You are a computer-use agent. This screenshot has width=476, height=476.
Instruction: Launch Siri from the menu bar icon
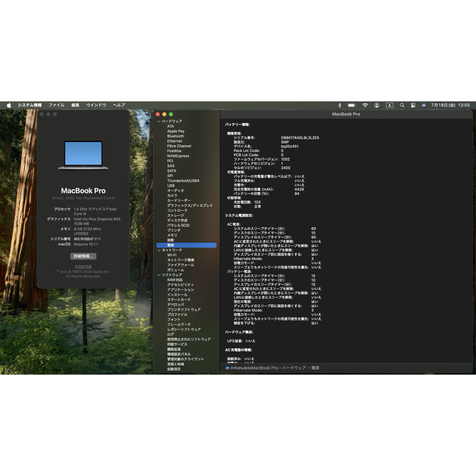tap(424, 105)
